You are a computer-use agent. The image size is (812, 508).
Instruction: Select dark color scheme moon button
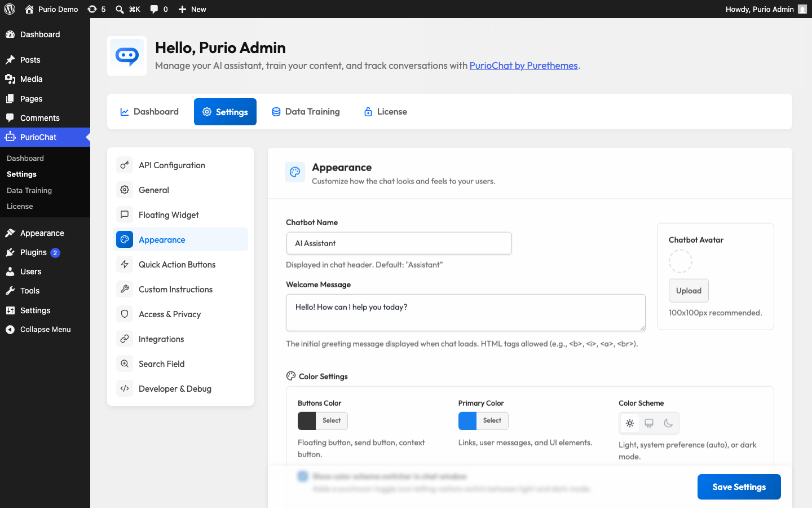coord(668,423)
